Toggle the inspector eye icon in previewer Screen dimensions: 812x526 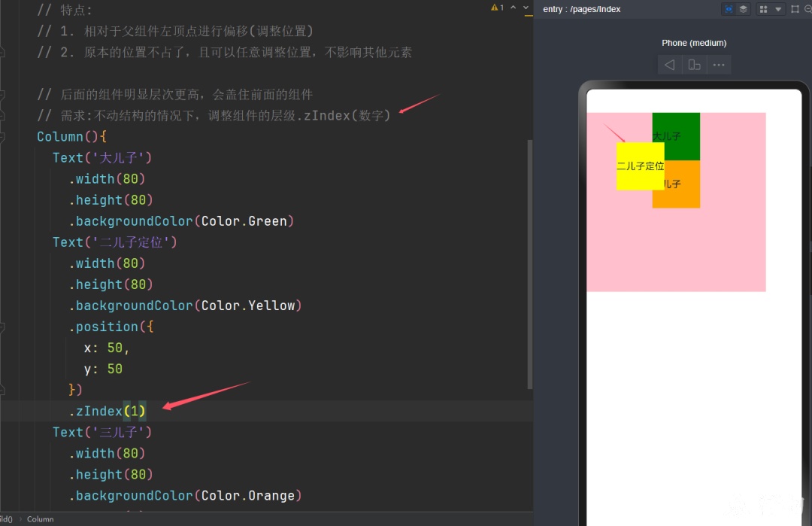(729, 9)
